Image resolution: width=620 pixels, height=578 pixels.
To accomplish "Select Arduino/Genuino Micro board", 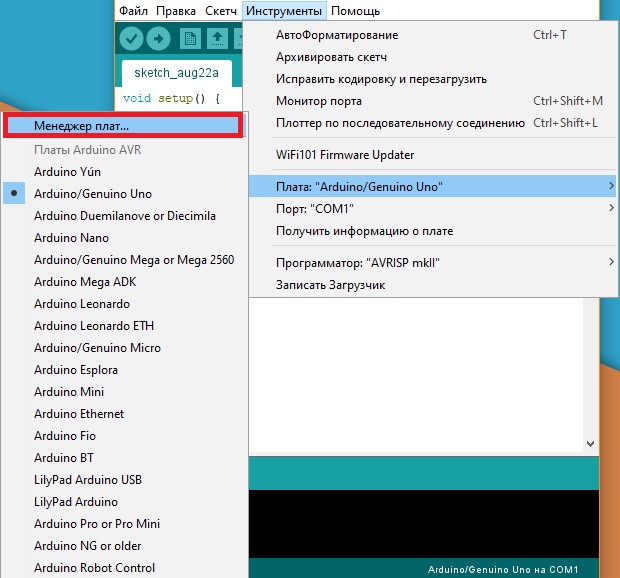I will click(124, 348).
